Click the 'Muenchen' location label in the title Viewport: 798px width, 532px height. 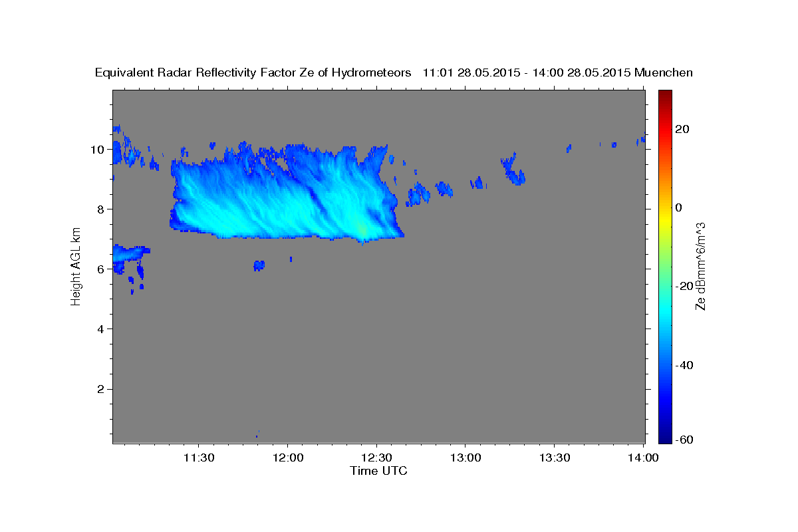pos(664,72)
